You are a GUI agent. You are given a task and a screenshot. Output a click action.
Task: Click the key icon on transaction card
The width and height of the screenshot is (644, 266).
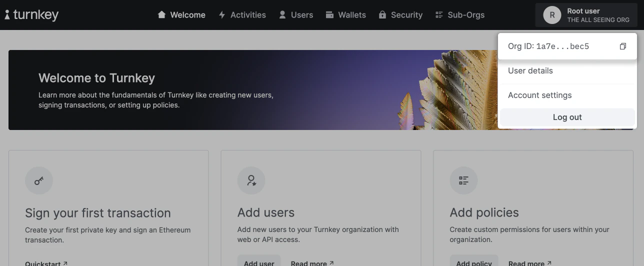pyautogui.click(x=39, y=180)
